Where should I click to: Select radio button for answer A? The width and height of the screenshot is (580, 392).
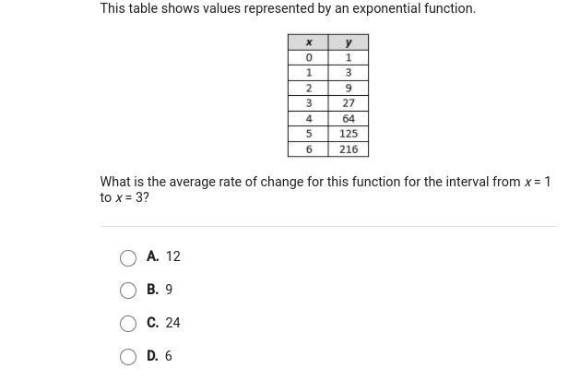tap(128, 257)
